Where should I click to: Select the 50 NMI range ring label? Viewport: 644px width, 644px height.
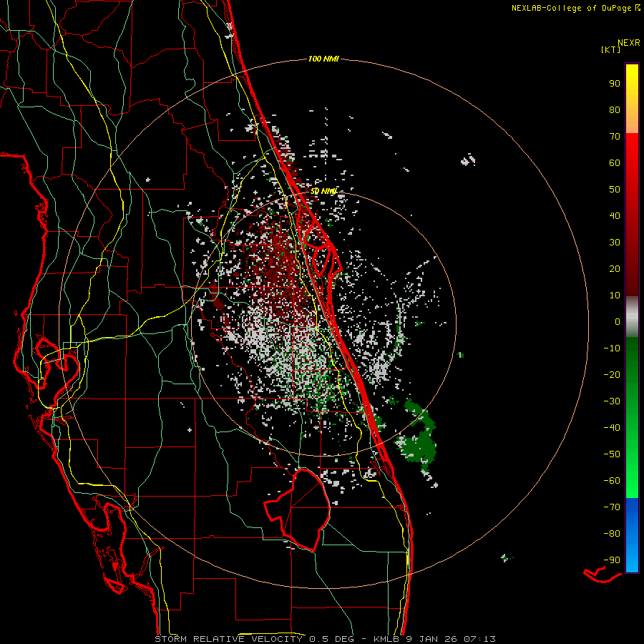click(323, 191)
